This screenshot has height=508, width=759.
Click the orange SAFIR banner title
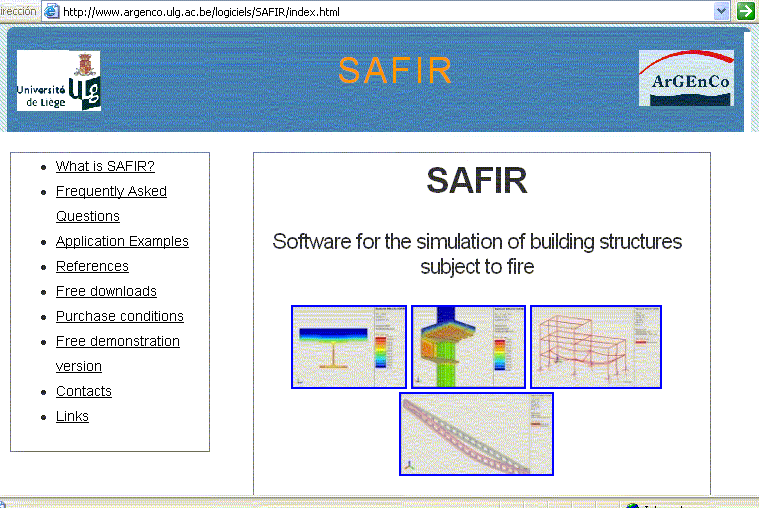(x=395, y=71)
